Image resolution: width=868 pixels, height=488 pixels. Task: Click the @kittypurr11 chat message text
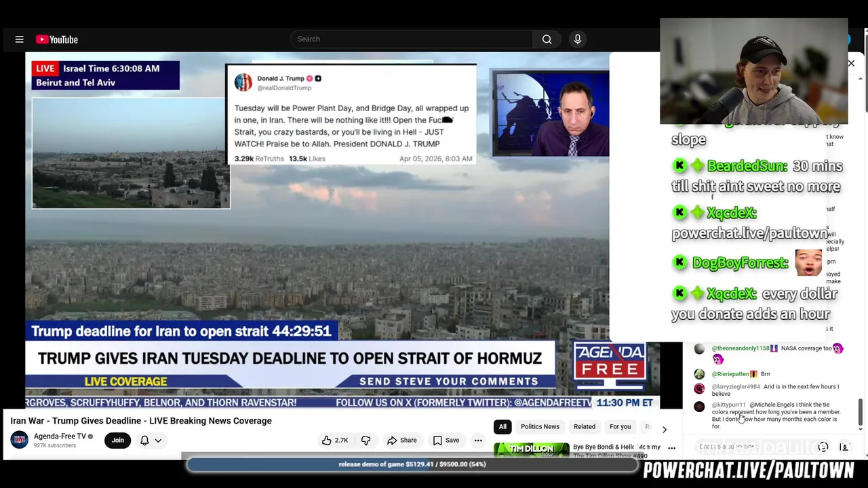[x=776, y=415]
